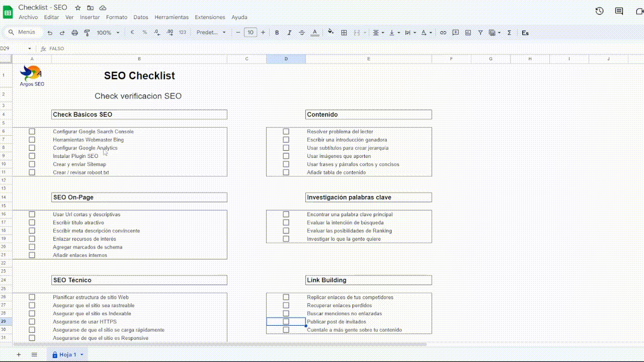Toggle bold formatting
The image size is (644, 362).
pyautogui.click(x=277, y=33)
